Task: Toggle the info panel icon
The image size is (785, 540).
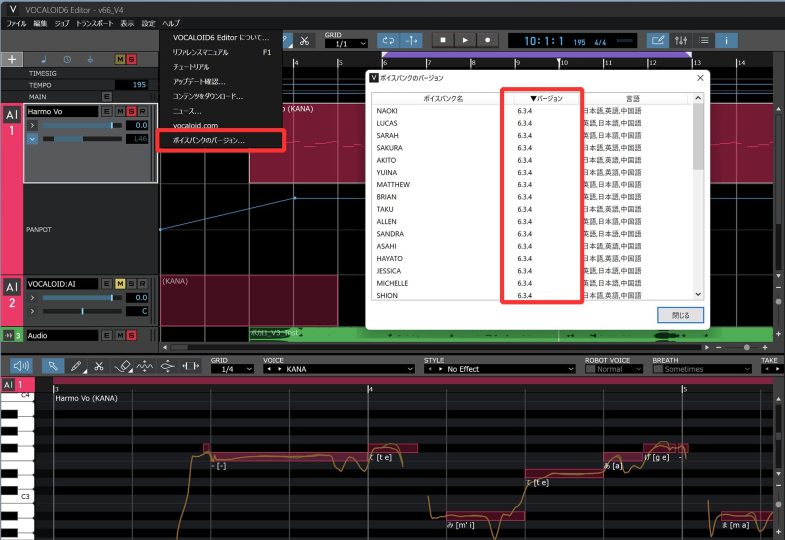Action: click(726, 41)
